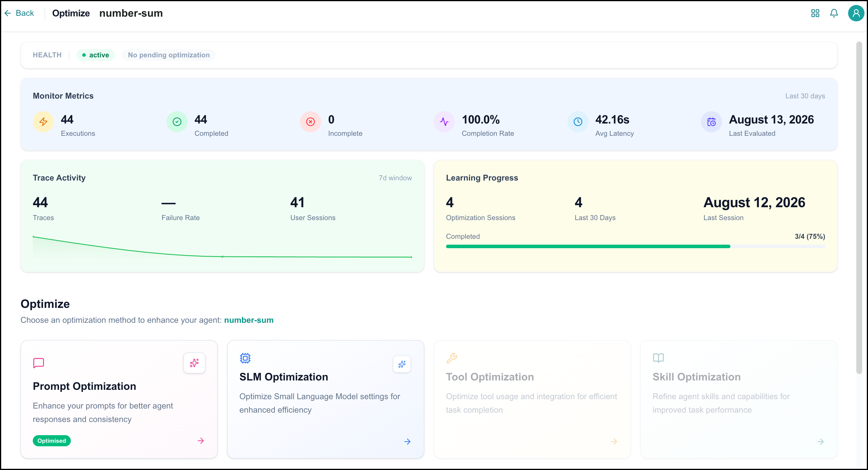
Task: Click the Avg Latency clock icon
Action: coord(578,122)
